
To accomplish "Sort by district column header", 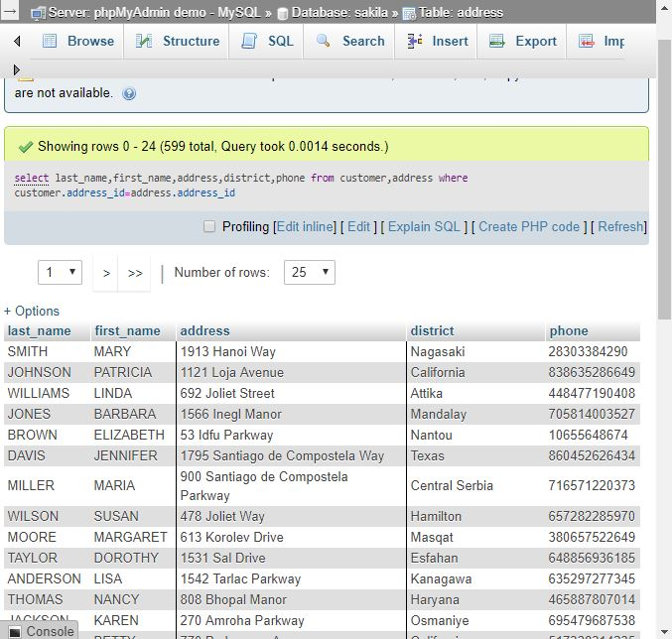I will click(x=432, y=331).
